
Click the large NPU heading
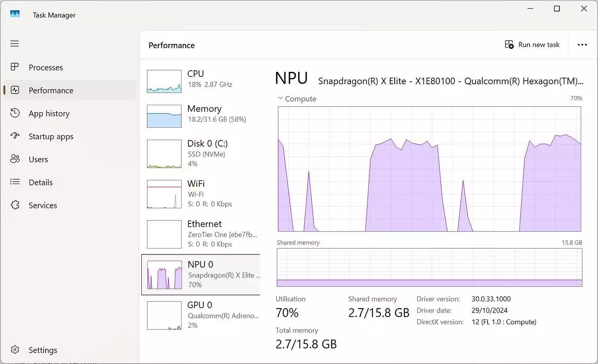[291, 78]
